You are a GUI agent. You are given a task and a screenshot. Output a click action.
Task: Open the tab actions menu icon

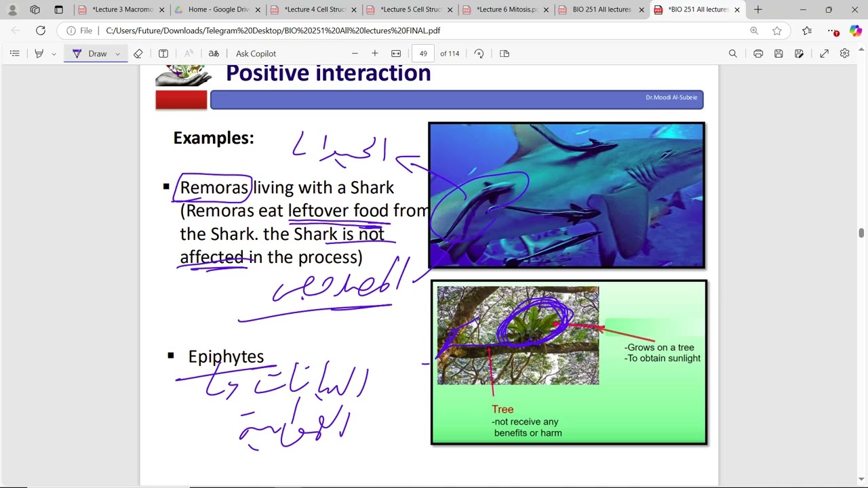pos(58,9)
